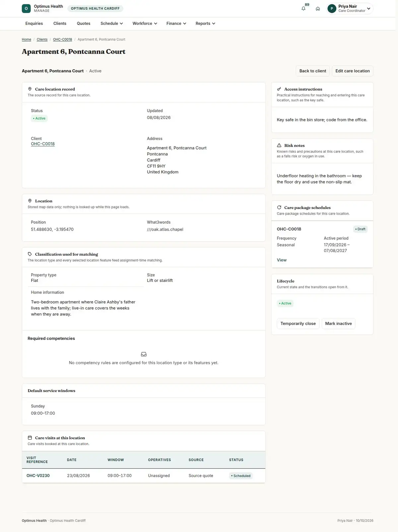
Task: Open the user account dropdown chevron
Action: click(x=368, y=9)
